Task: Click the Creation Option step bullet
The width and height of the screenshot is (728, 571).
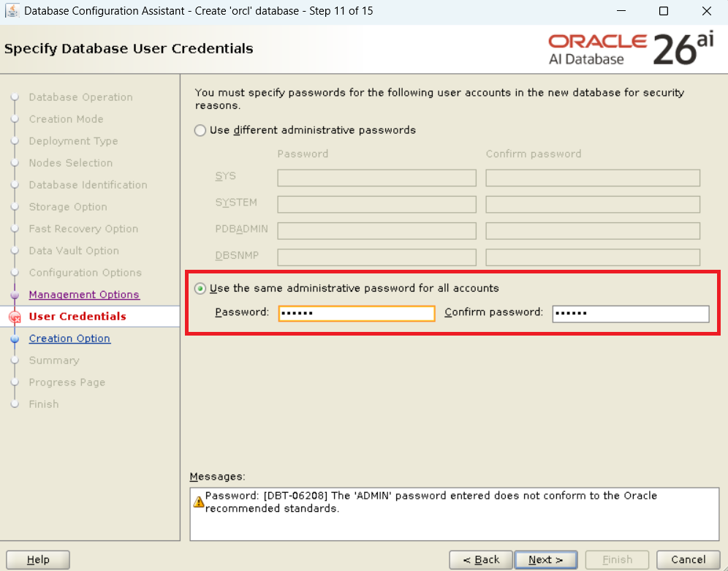Action: click(14, 339)
